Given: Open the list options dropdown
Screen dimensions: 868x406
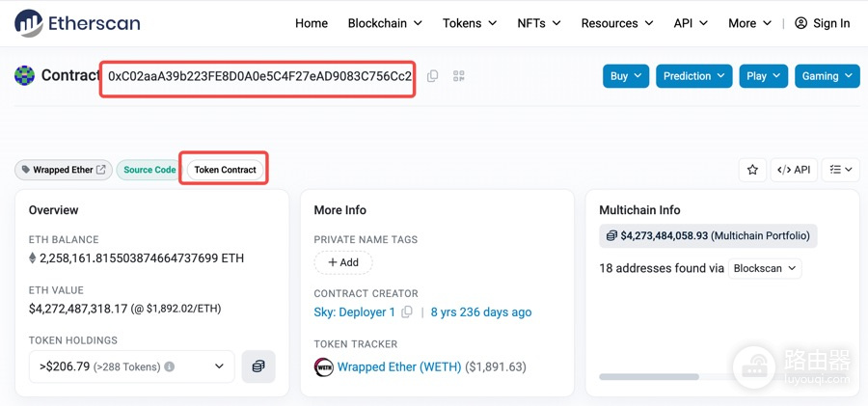Looking at the screenshot, I should [x=841, y=170].
